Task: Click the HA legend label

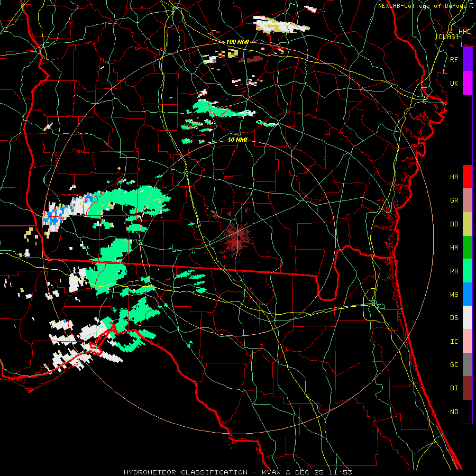Action: tap(454, 177)
